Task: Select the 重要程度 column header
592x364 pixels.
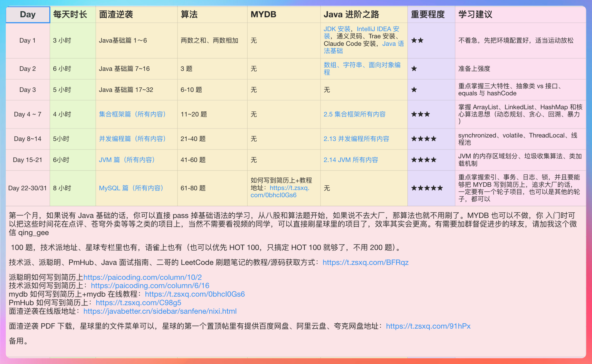Action: [428, 14]
